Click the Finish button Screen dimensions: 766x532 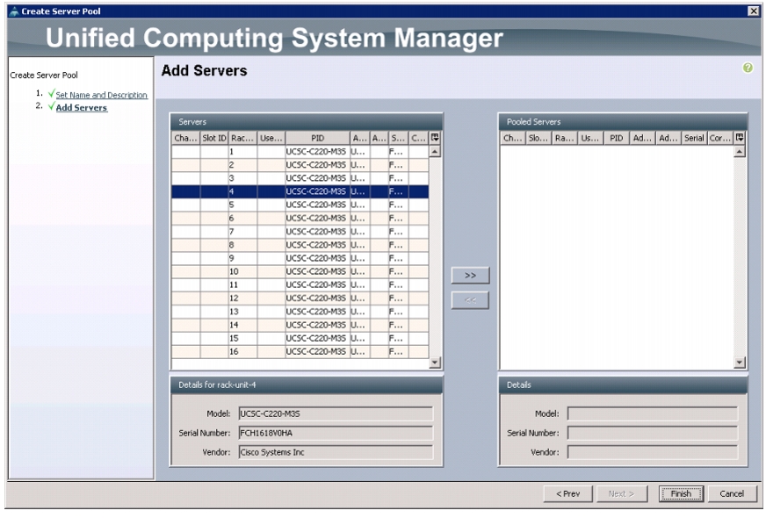pyautogui.click(x=681, y=493)
